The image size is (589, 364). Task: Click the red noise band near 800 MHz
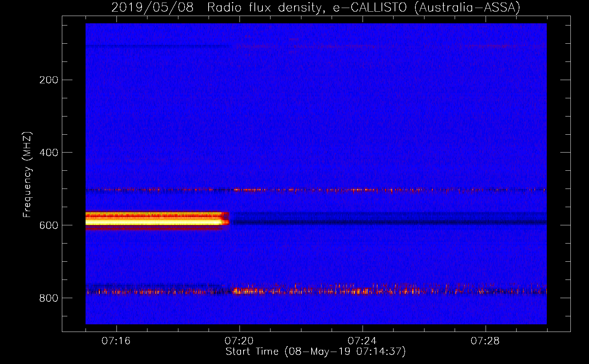316,290
